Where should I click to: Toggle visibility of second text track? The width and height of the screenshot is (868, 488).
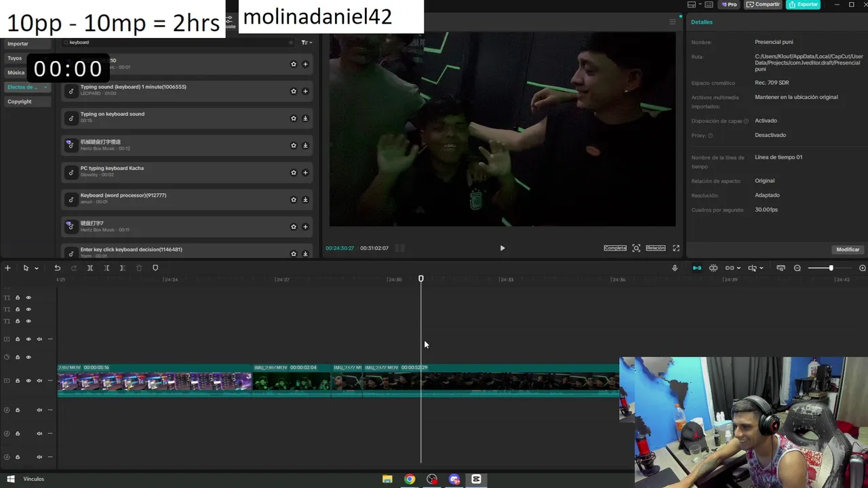coord(28,309)
